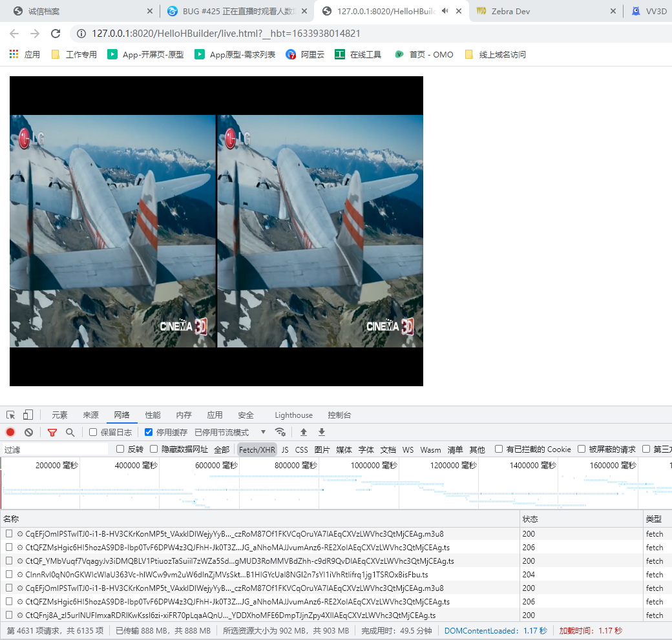
Task: Select checkbox for first m3u8 request row
Action: click(9, 533)
